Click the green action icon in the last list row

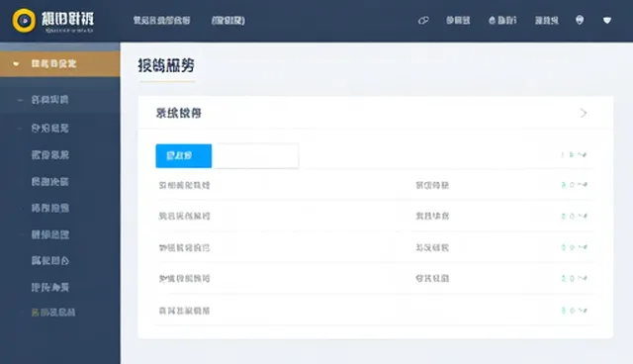click(x=564, y=311)
